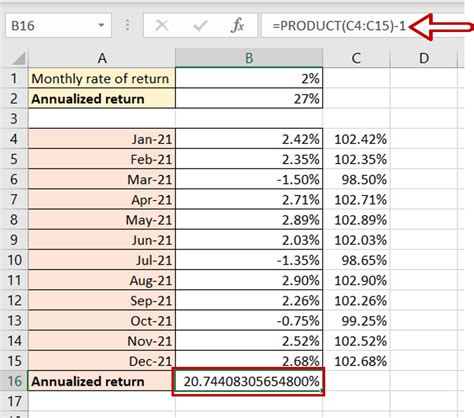The image size is (474, 418).
Task: Click the 102.52% cell
Action: pos(356,341)
